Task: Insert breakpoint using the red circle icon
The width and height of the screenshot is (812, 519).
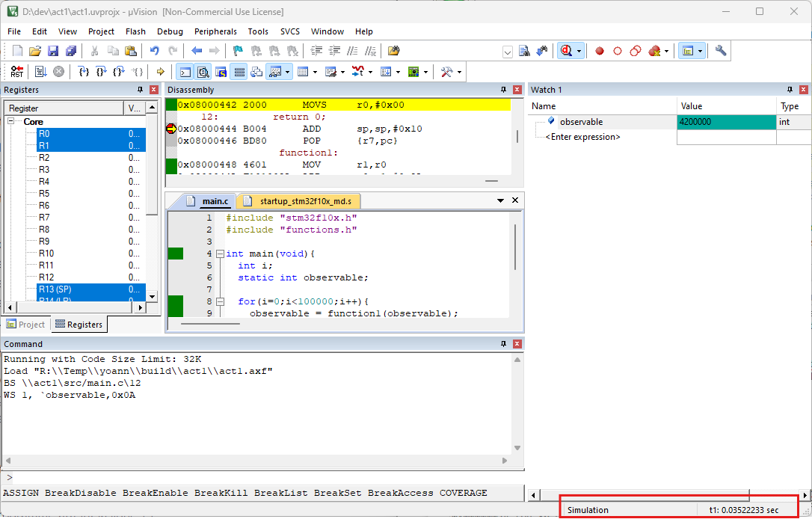Action: pyautogui.click(x=600, y=51)
